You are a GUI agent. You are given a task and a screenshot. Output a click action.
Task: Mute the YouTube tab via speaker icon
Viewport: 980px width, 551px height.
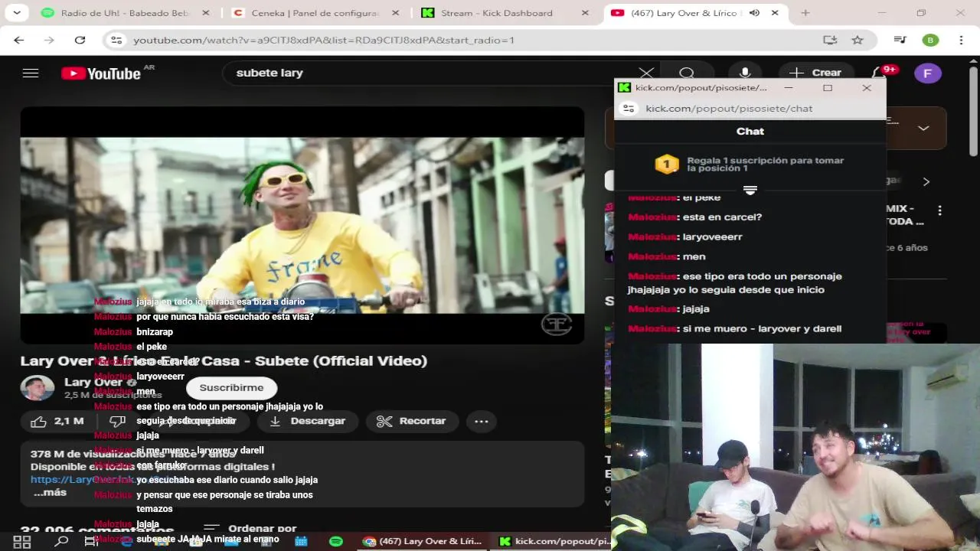click(x=754, y=13)
